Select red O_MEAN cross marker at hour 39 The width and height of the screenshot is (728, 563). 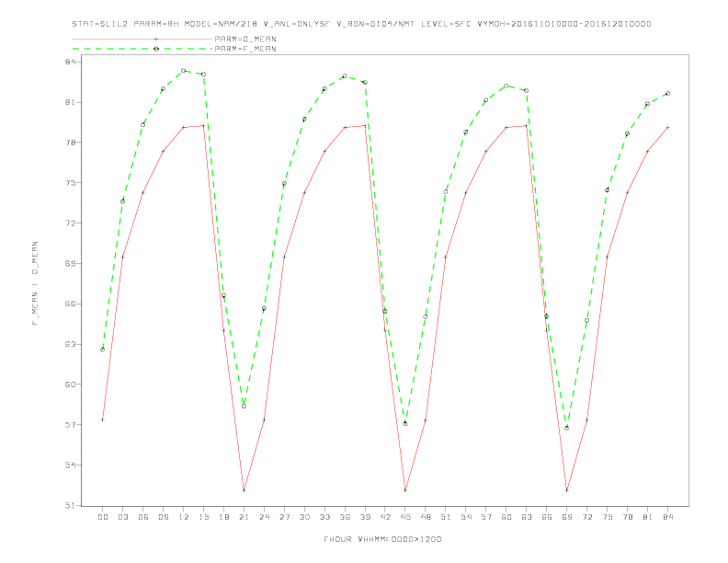pos(365,126)
